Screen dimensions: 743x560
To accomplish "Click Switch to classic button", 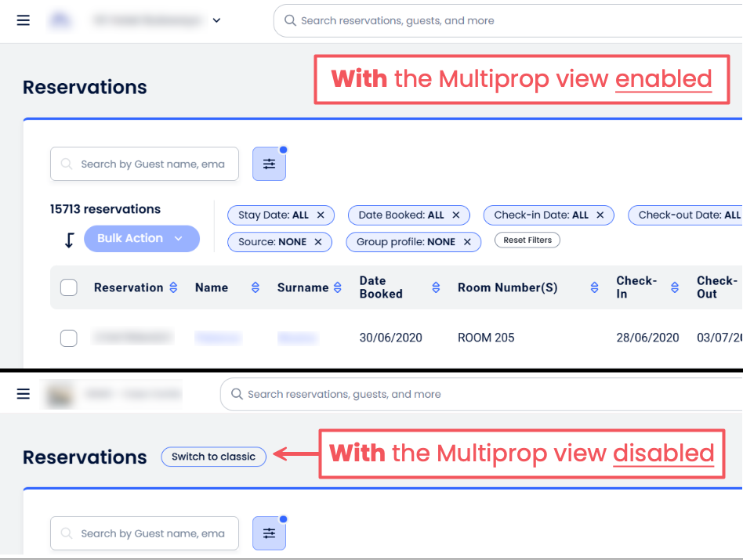I will [213, 457].
